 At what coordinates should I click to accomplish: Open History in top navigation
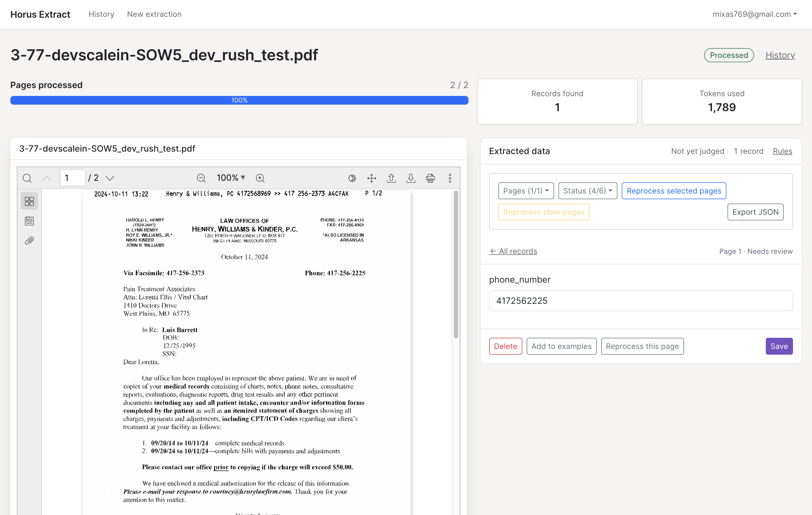(102, 14)
